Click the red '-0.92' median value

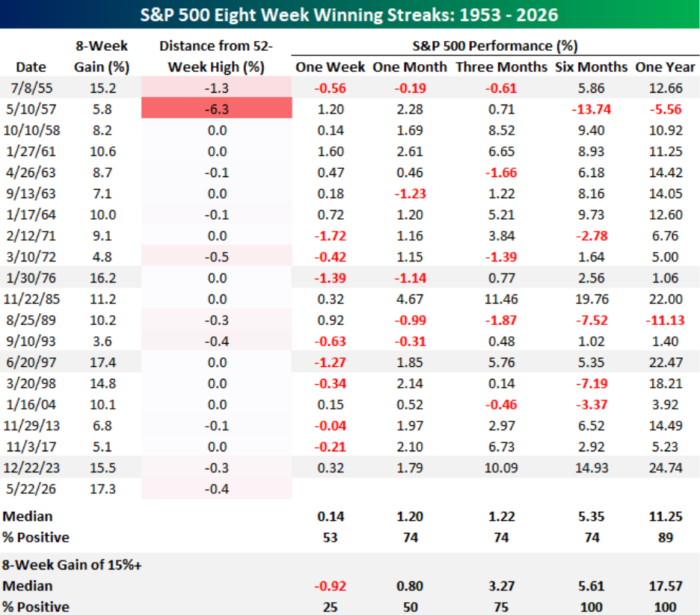point(331,586)
